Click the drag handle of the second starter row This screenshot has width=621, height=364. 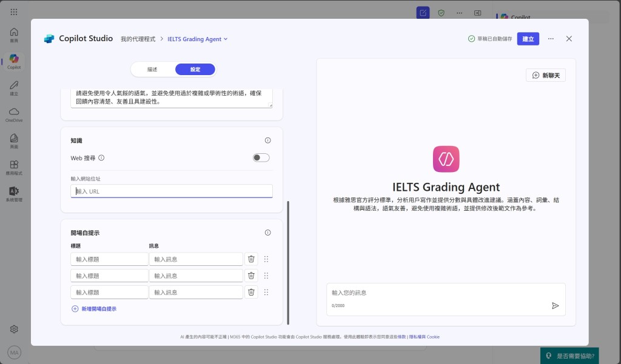point(266,276)
